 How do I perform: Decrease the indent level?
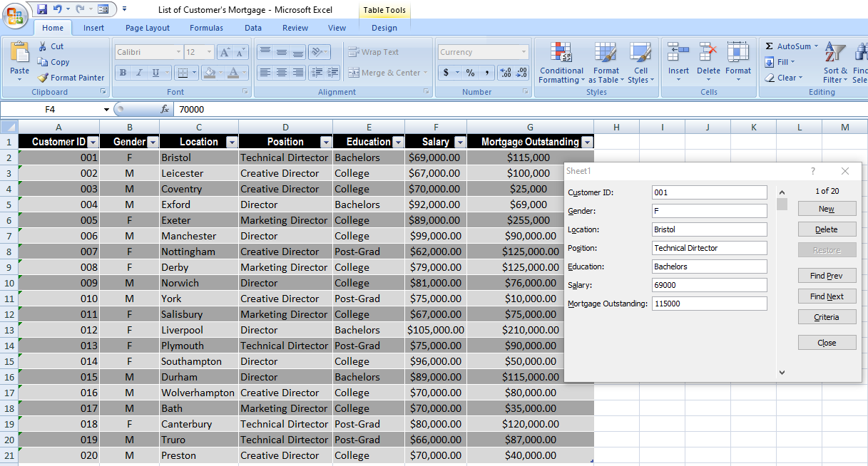pyautogui.click(x=317, y=73)
